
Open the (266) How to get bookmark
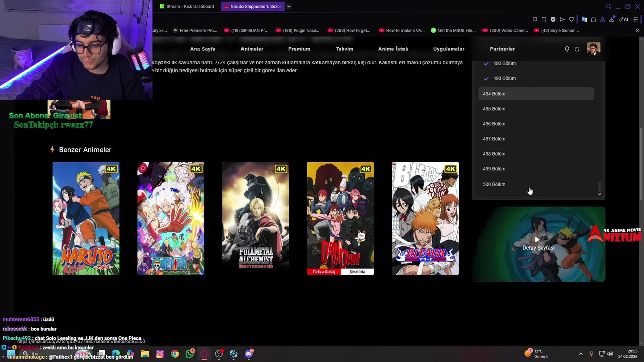click(x=349, y=30)
